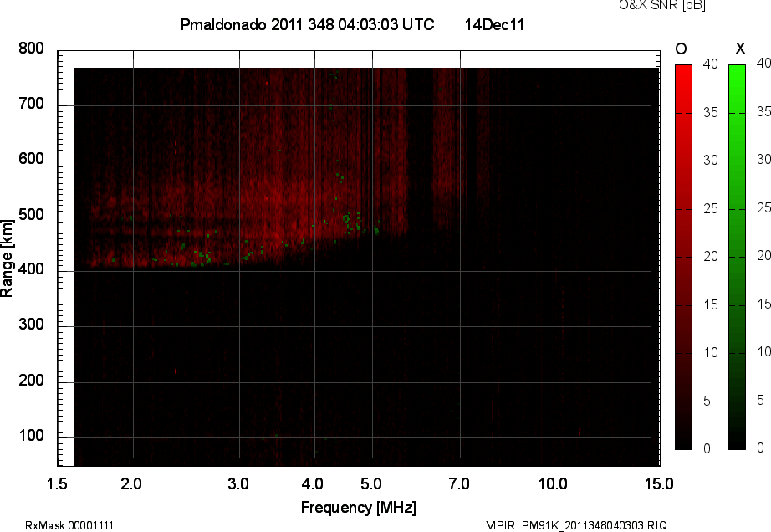Click the 5.0 MHz frequency tick label
This screenshot has width=771, height=532.
(370, 483)
